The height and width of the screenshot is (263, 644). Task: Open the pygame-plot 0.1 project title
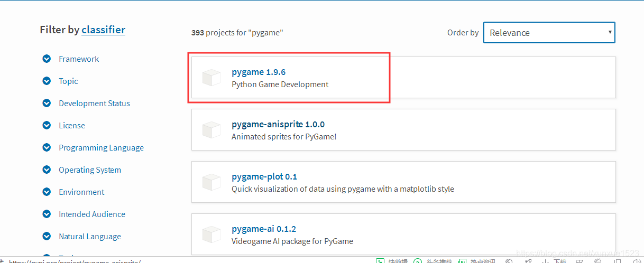click(264, 176)
